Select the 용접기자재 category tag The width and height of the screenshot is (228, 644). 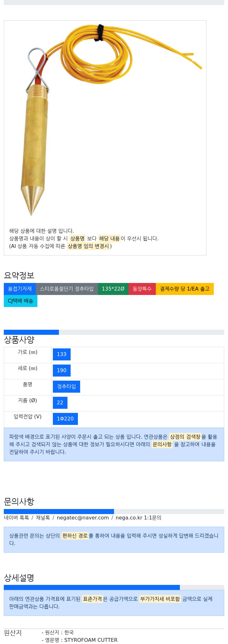[x=20, y=289]
